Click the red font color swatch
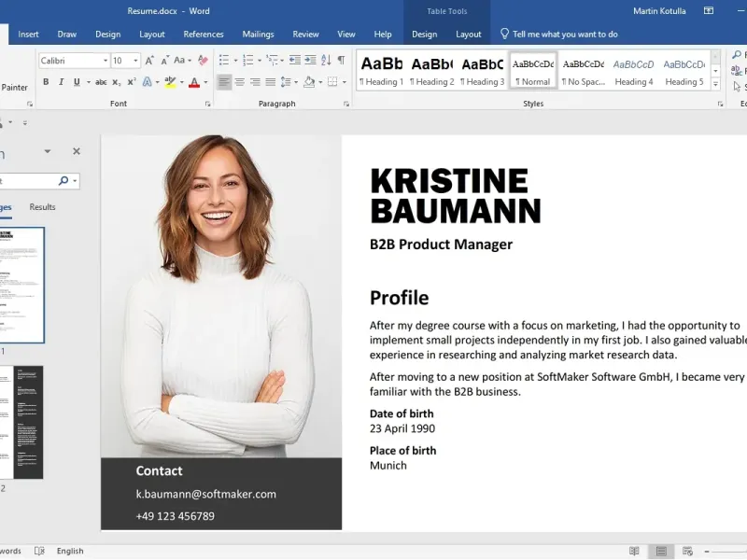 193,82
